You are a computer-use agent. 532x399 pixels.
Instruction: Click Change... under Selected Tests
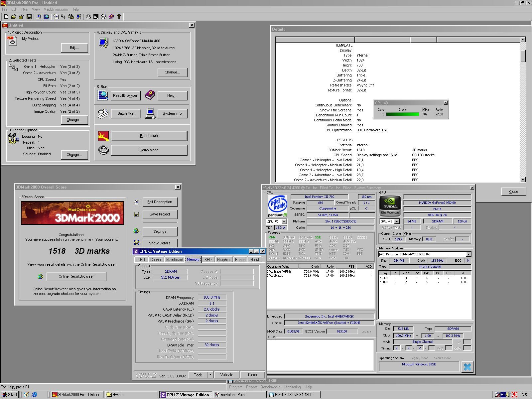click(74, 120)
